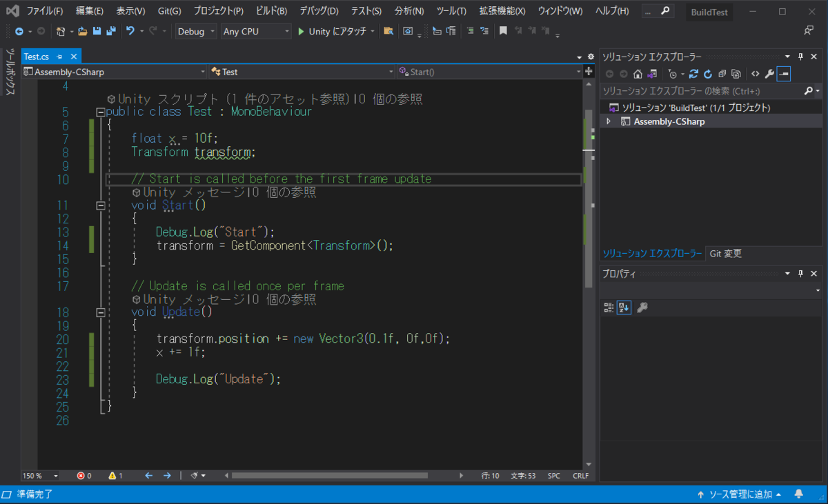The width and height of the screenshot is (828, 504).
Task: Click the Categorized icon in Properties panel
Action: 609,308
